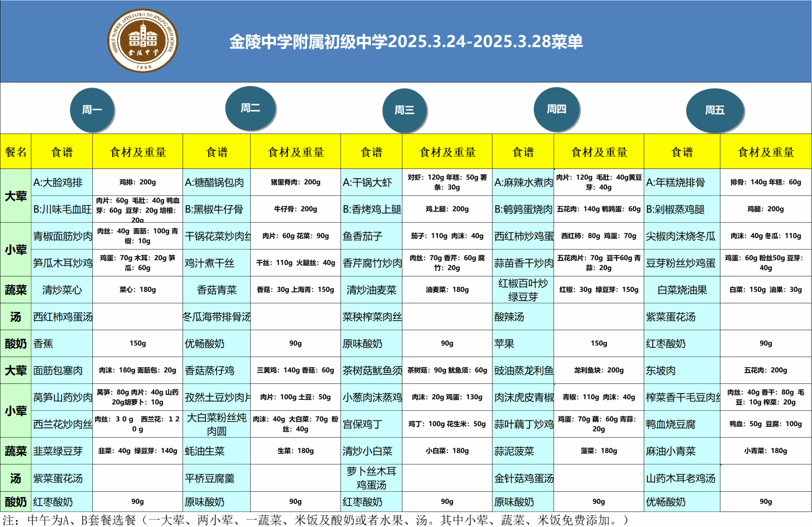Click the footnote text starting with 注
The width and height of the screenshot is (812, 527).
pyautogui.click(x=315, y=520)
